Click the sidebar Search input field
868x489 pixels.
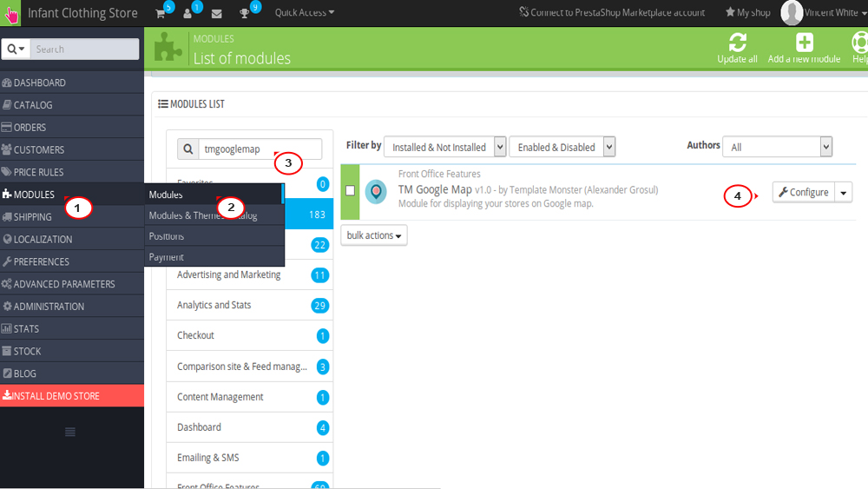[85, 50]
